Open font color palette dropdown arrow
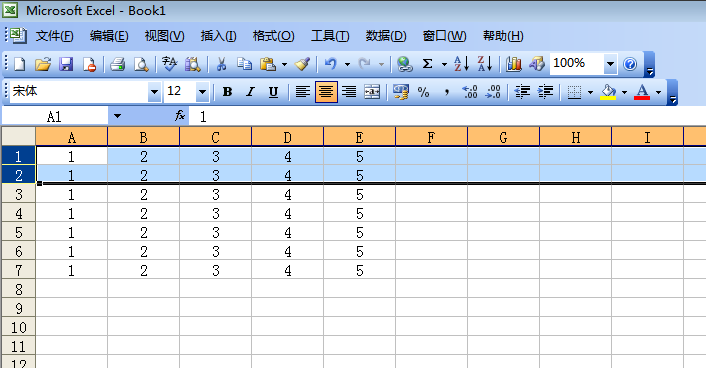 tap(658, 92)
